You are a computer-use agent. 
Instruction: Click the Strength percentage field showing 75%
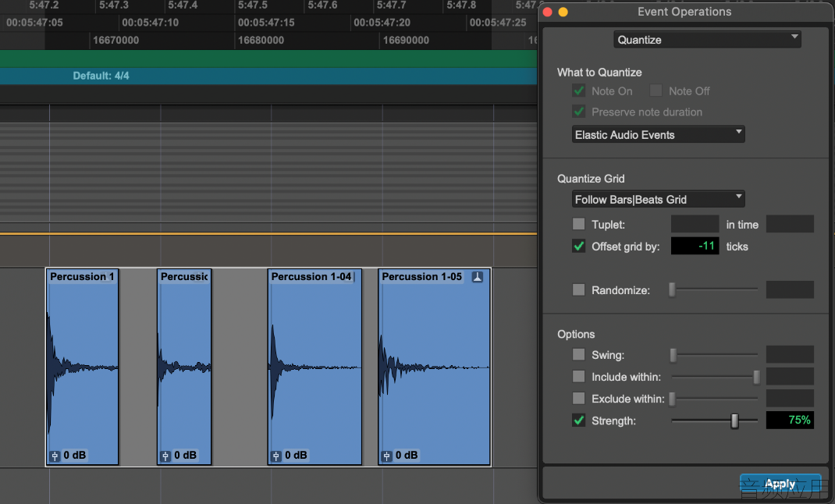(790, 420)
